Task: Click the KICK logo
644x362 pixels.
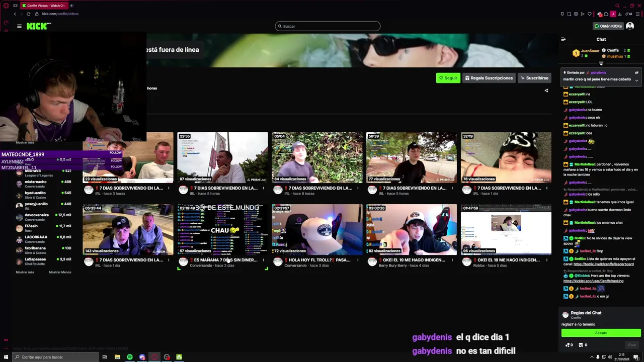Action: pyautogui.click(x=39, y=26)
